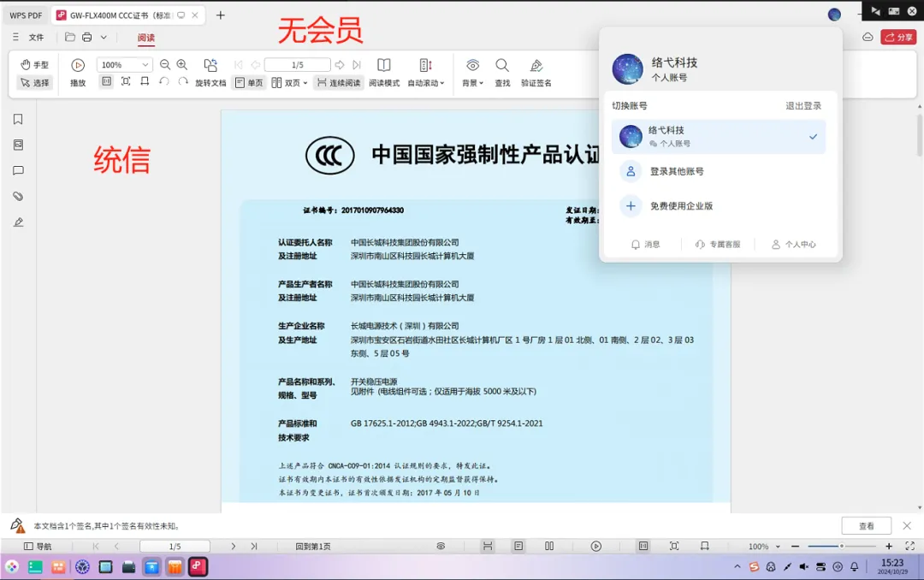The width and height of the screenshot is (924, 580).
Task: Click the status bar page number field
Action: pos(175,547)
